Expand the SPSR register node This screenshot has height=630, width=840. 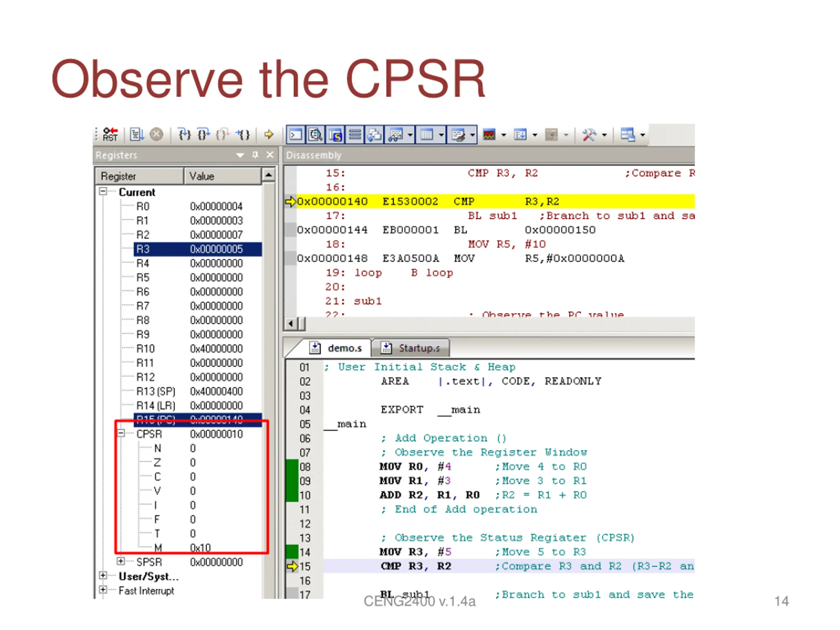(121, 561)
